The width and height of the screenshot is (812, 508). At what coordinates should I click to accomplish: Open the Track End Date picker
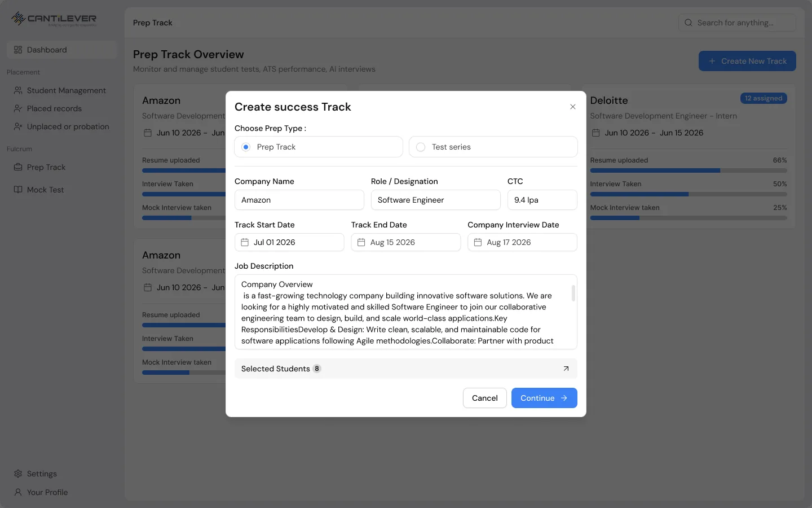pos(406,242)
